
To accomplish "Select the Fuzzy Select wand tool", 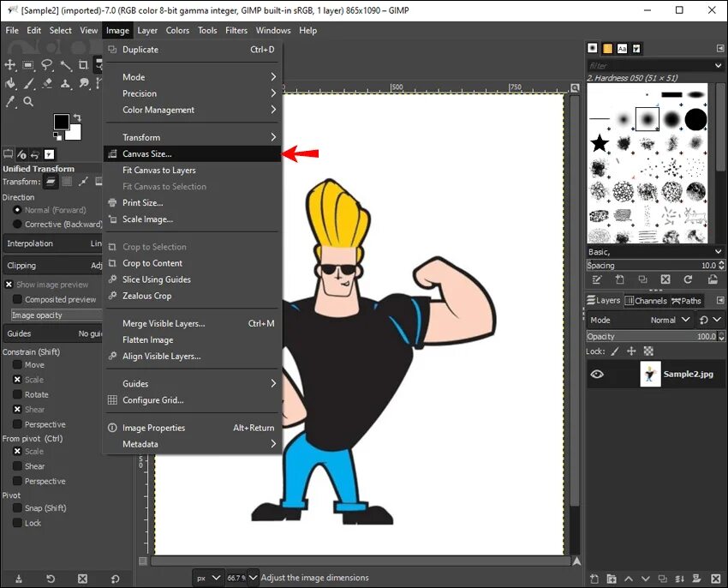I will pos(65,65).
